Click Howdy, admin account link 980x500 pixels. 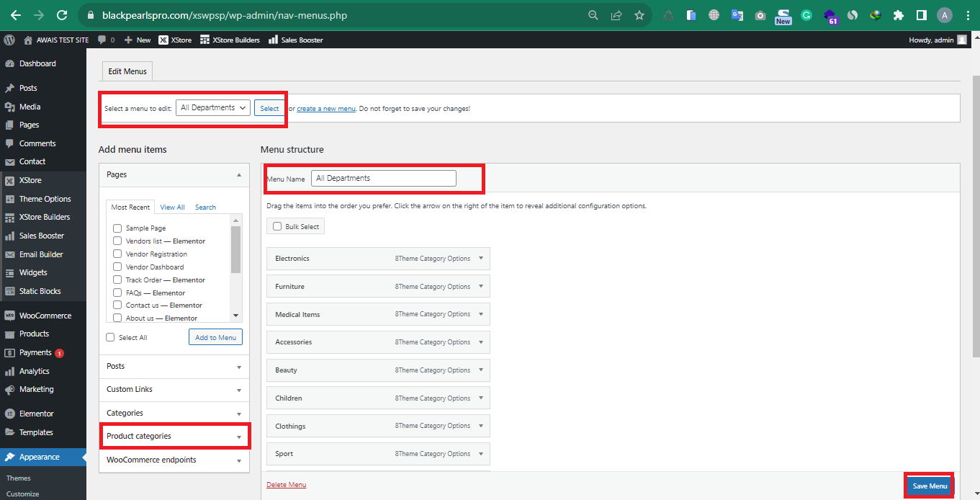click(x=938, y=40)
